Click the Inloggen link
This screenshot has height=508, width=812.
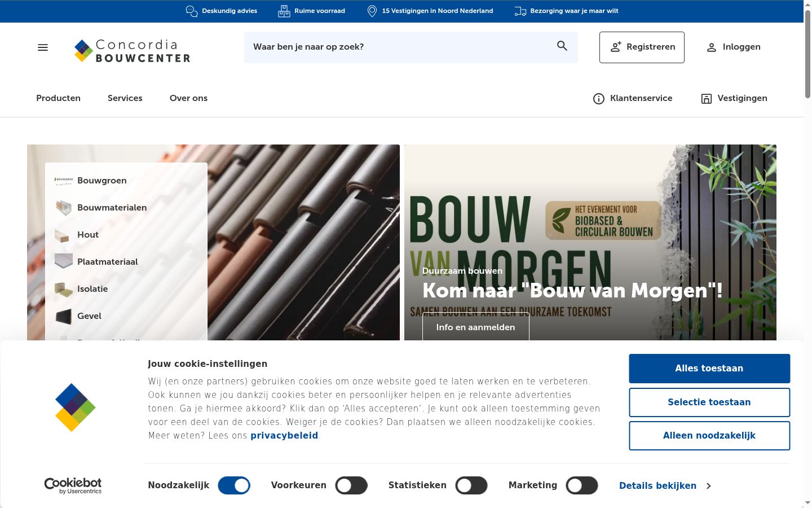[734, 47]
